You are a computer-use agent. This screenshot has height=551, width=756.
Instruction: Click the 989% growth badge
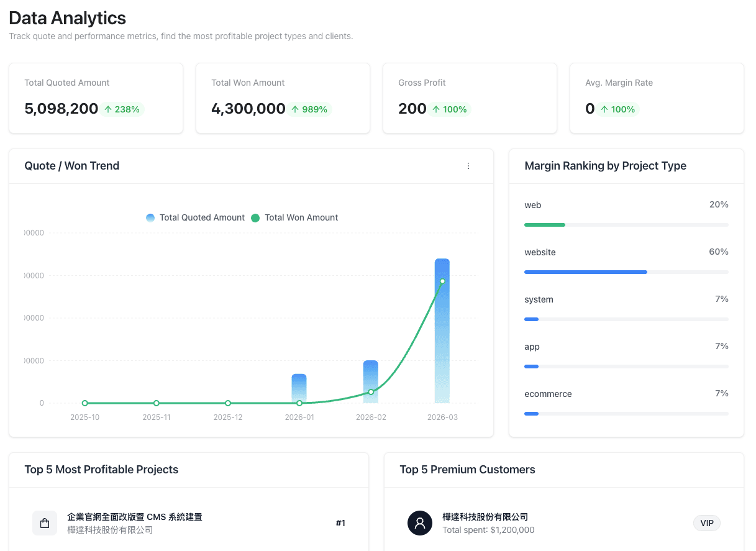point(309,109)
